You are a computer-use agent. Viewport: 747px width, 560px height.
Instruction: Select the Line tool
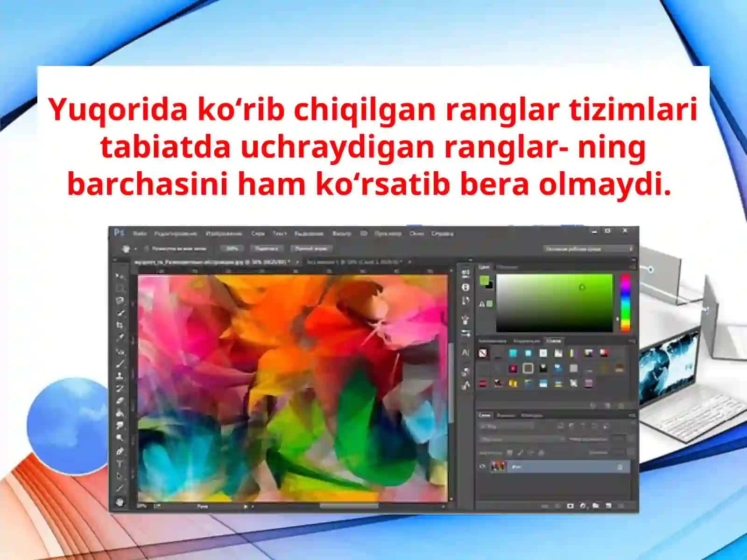coord(120,489)
